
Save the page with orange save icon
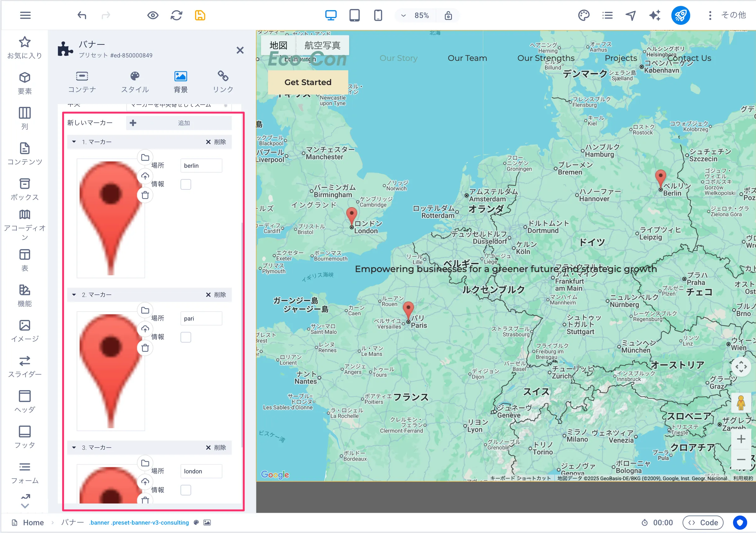(x=200, y=15)
